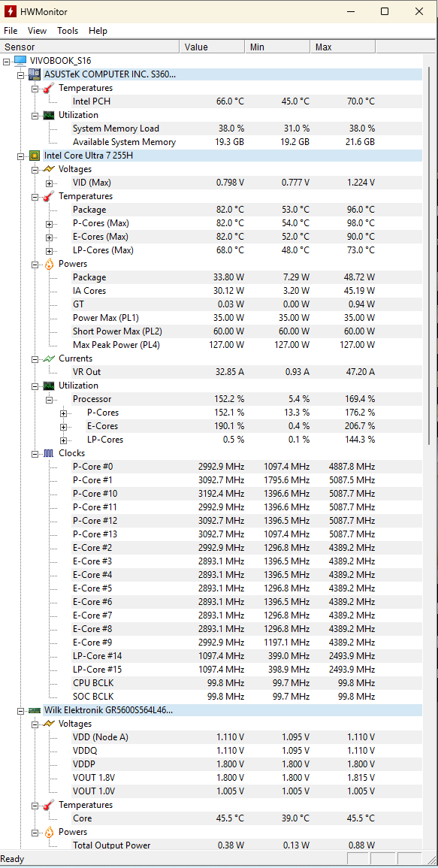Screen dimensions: 438x868
Task: Collapse the Intel Core Ultra 7 255H node
Action: [20, 156]
